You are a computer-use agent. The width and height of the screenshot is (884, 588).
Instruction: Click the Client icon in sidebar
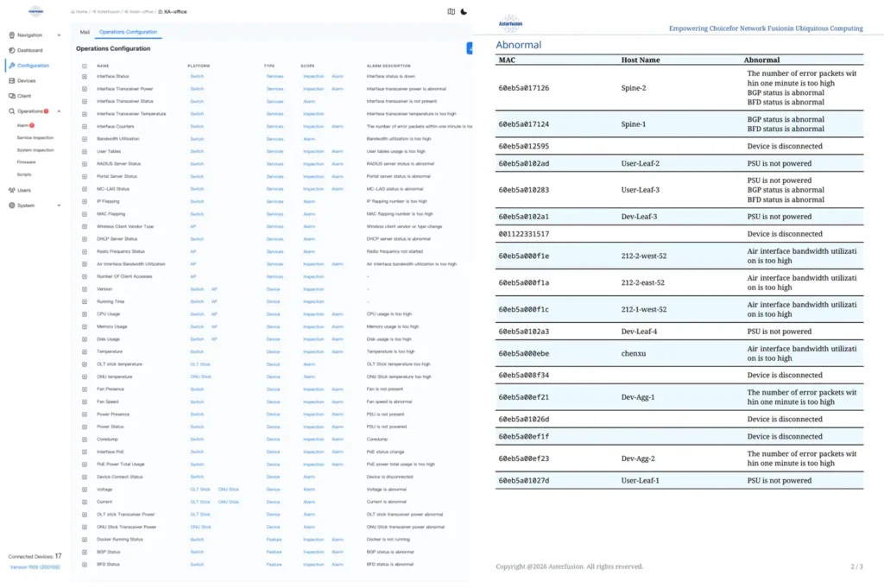coord(12,96)
